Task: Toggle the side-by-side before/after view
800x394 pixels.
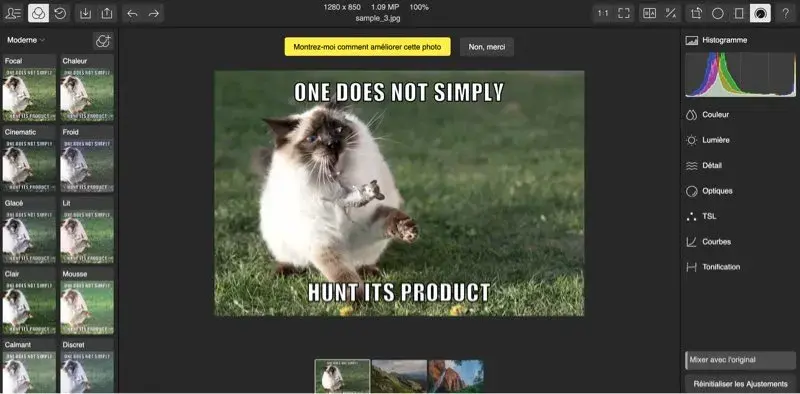Action: tap(649, 13)
